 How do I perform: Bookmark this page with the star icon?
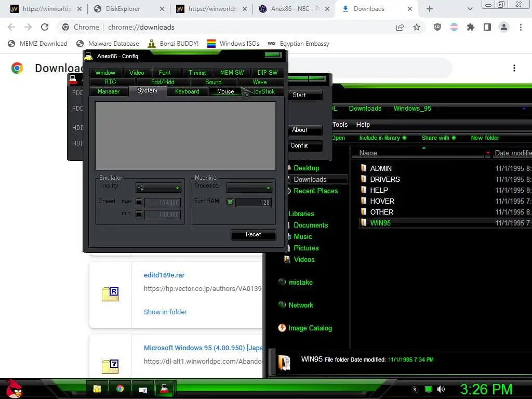(417, 28)
